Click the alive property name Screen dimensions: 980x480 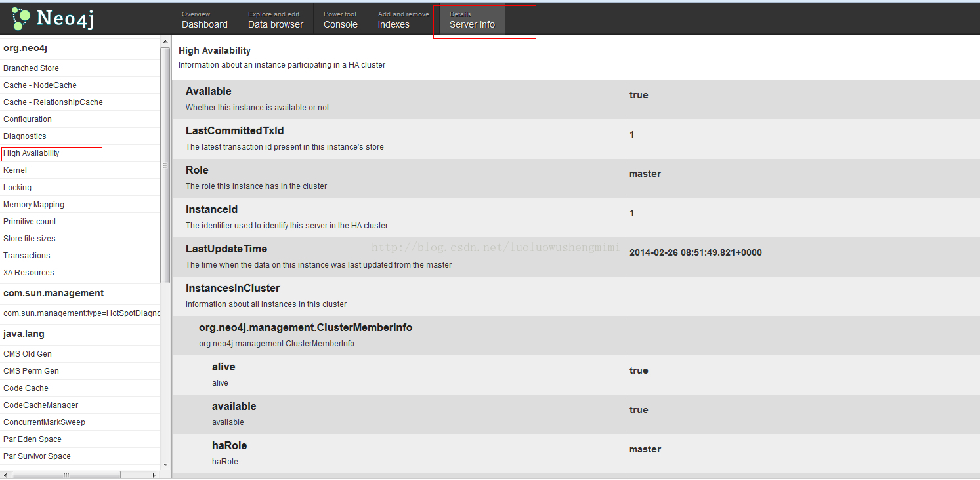coord(224,367)
